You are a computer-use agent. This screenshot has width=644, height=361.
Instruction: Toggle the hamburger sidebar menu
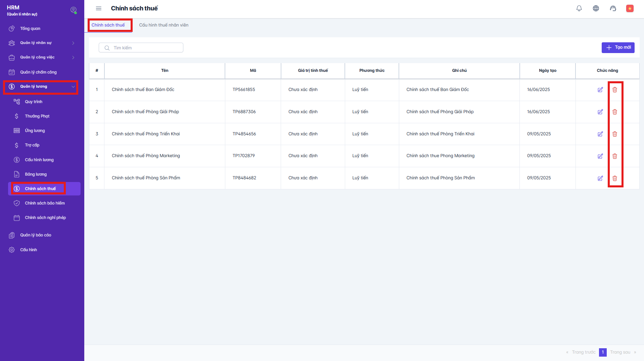[98, 8]
